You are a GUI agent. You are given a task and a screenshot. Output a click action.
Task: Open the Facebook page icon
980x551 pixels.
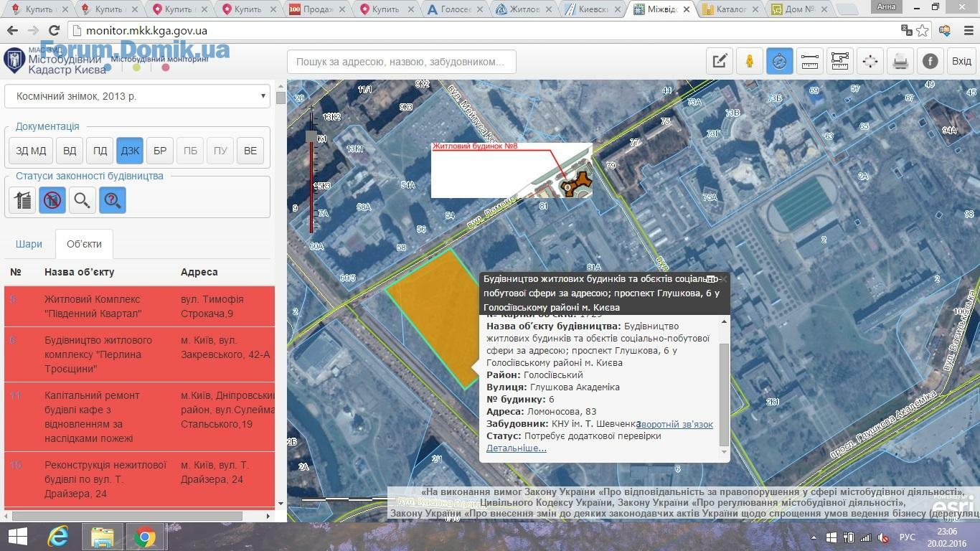pyautogui.click(x=930, y=62)
